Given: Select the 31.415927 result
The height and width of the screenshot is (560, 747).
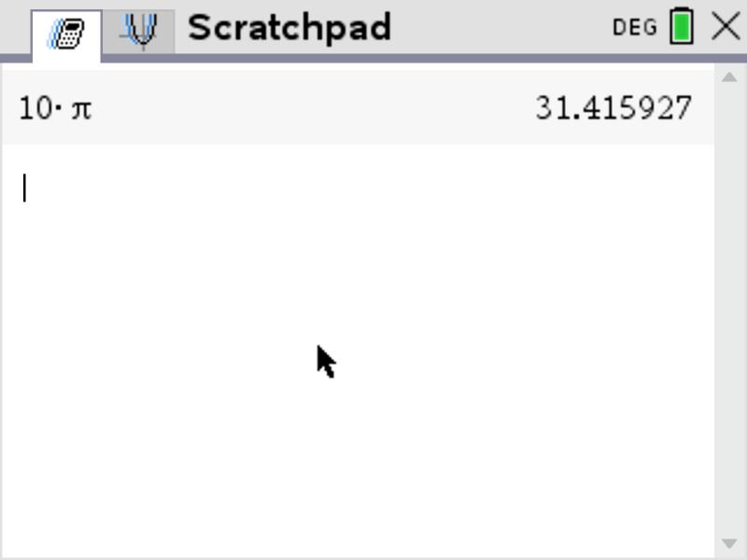Looking at the screenshot, I should tap(613, 108).
